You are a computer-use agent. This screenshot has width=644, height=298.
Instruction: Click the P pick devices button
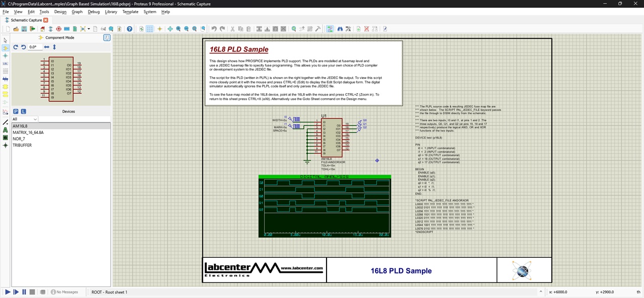(16, 111)
